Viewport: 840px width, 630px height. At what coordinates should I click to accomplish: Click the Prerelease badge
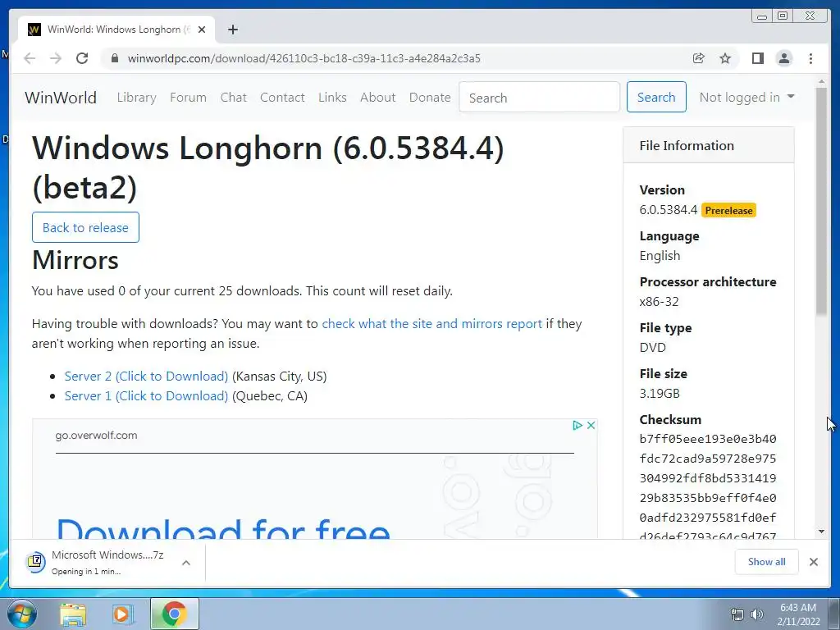(728, 211)
